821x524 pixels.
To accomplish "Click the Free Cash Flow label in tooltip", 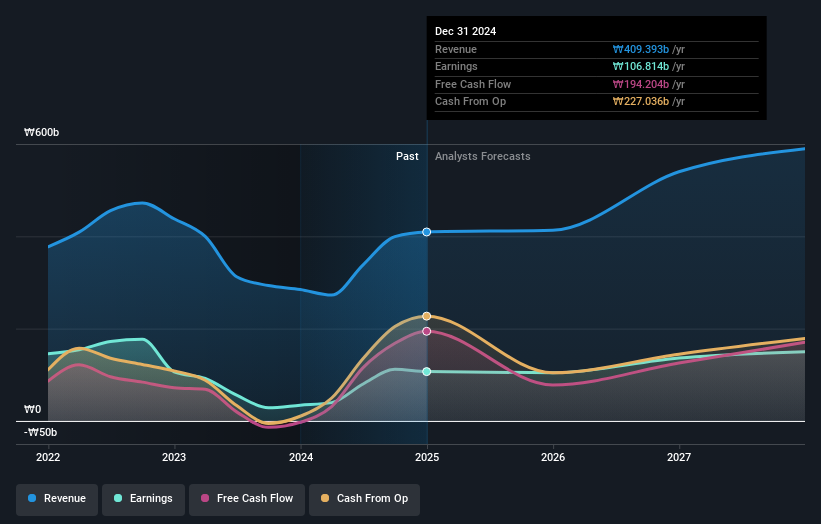I will click(473, 84).
